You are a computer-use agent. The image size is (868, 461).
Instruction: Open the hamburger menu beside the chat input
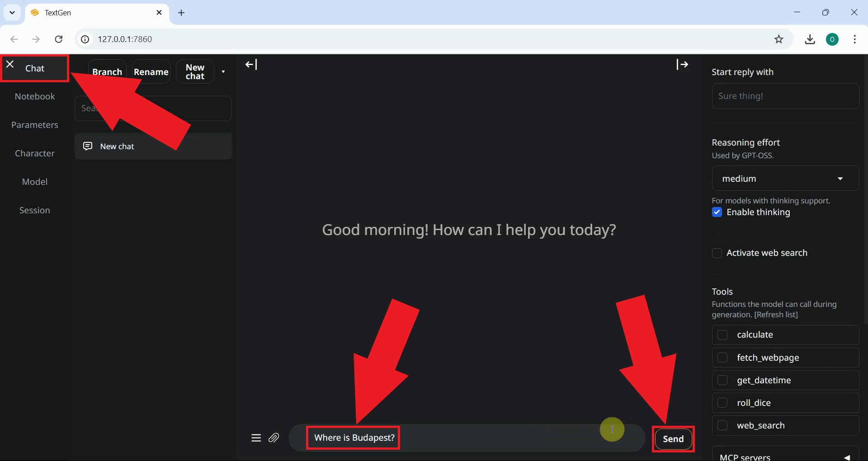(x=256, y=437)
